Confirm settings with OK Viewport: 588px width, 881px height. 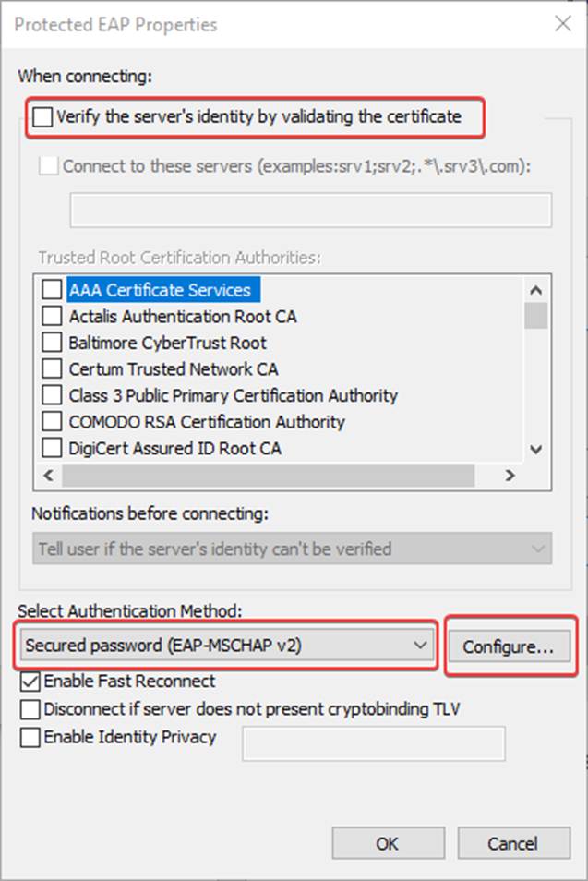coord(388,843)
